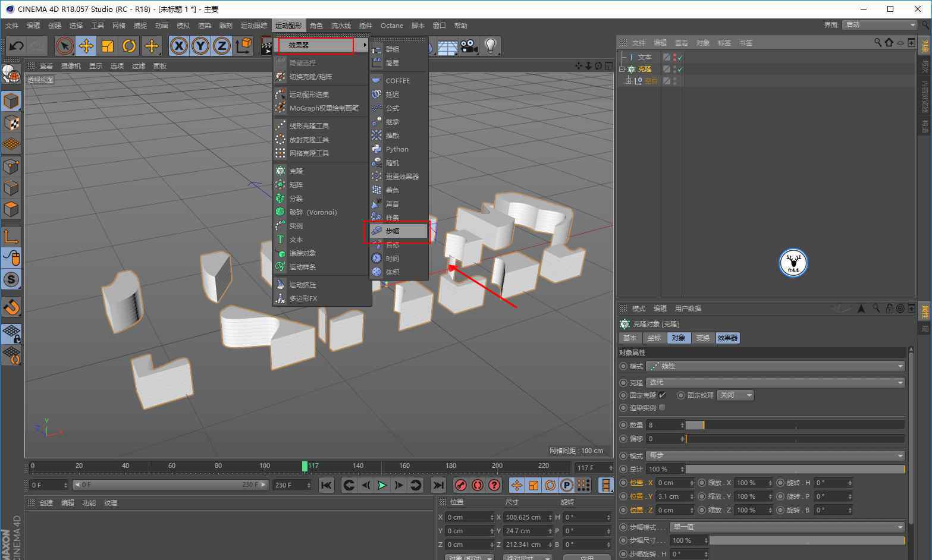Image resolution: width=932 pixels, height=560 pixels.
Task: Adjust the Step Size slider bar
Action: click(807, 540)
